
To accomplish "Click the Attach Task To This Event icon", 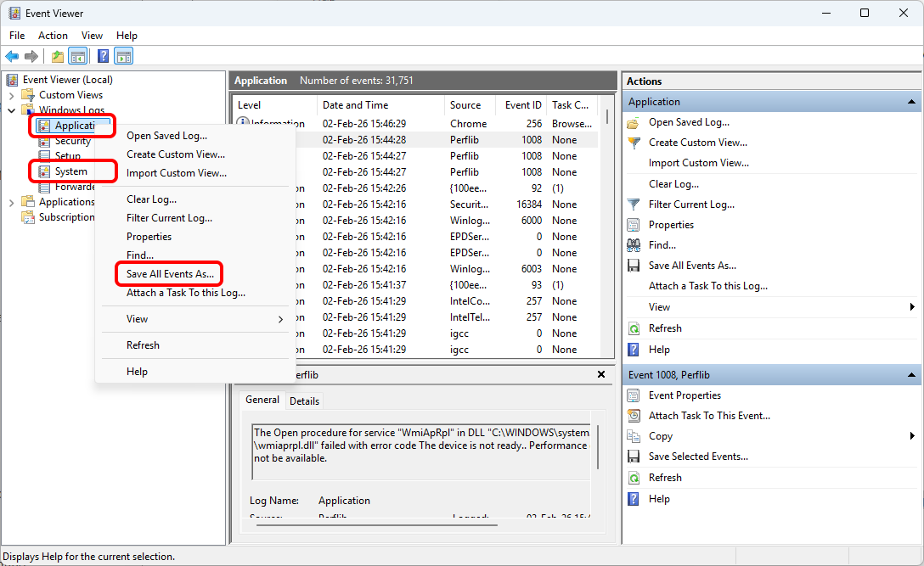I will click(x=634, y=416).
